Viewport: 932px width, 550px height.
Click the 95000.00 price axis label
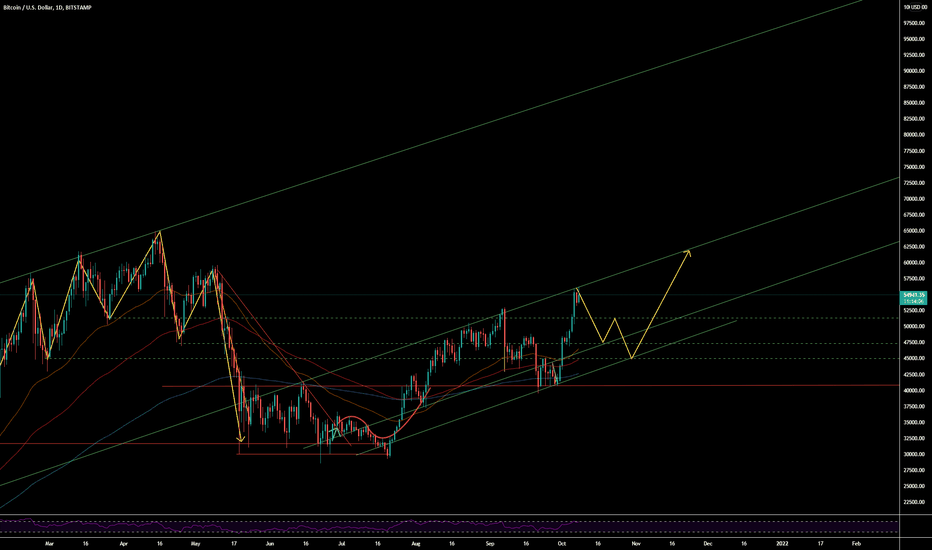click(x=914, y=39)
